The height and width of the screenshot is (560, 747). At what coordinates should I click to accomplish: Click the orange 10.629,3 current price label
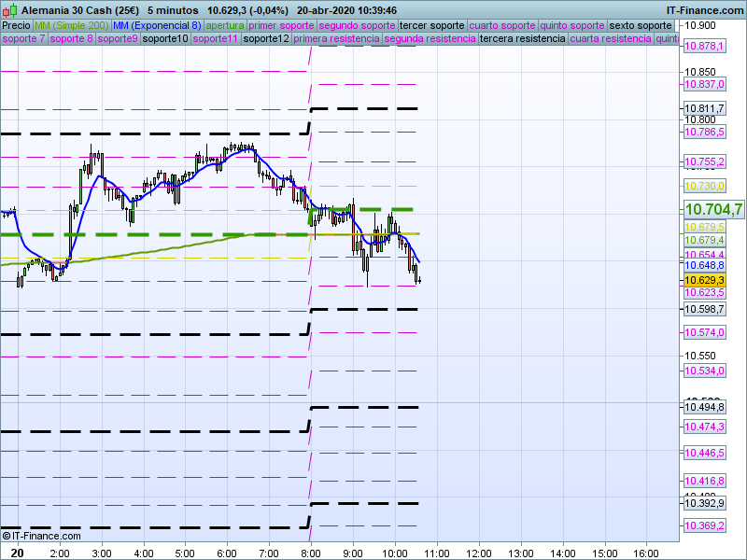tap(705, 280)
